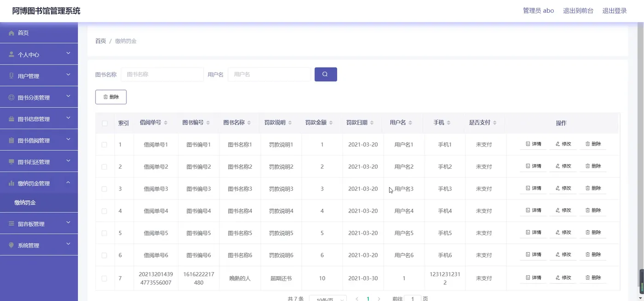Viewport: 644px width, 301px height.
Task: Click the person icon for 个人中心
Action: [x=11, y=55]
